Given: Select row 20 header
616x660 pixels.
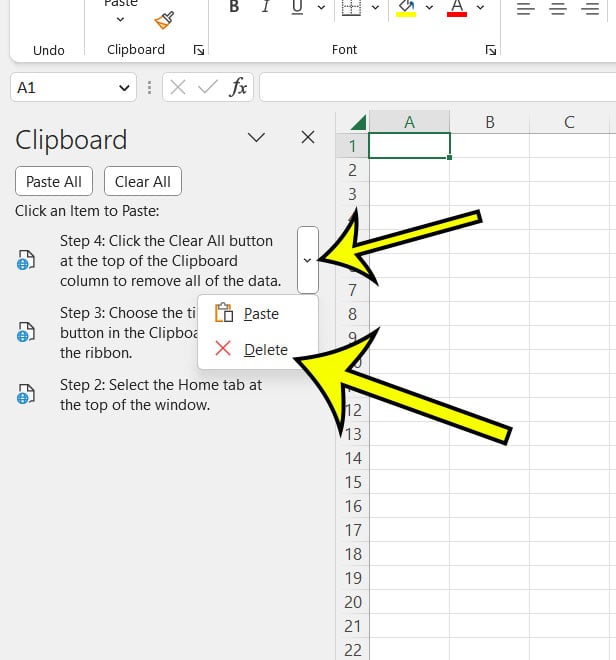Looking at the screenshot, I should point(352,602).
